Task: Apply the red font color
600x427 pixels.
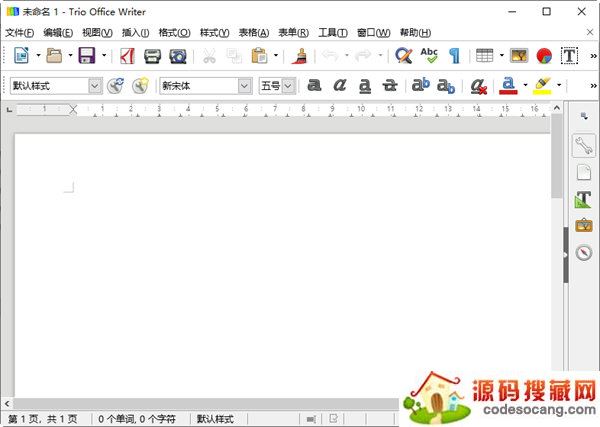Action: click(508, 85)
